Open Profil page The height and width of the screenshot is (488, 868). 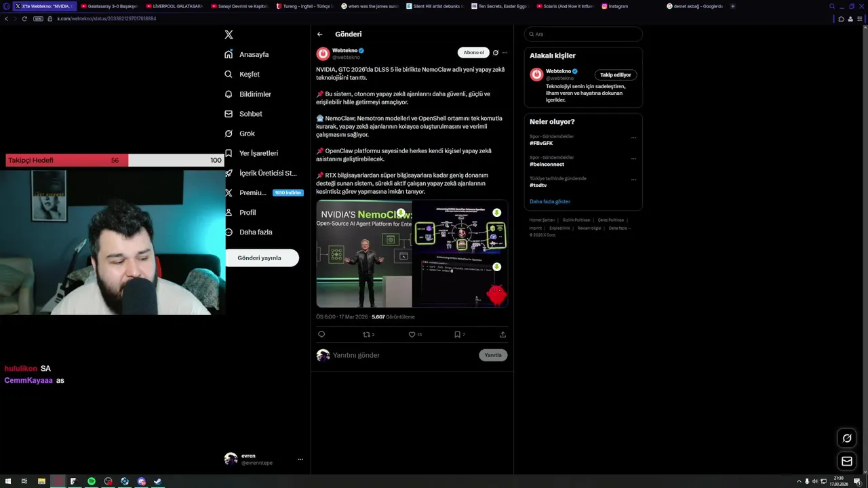coord(240,212)
